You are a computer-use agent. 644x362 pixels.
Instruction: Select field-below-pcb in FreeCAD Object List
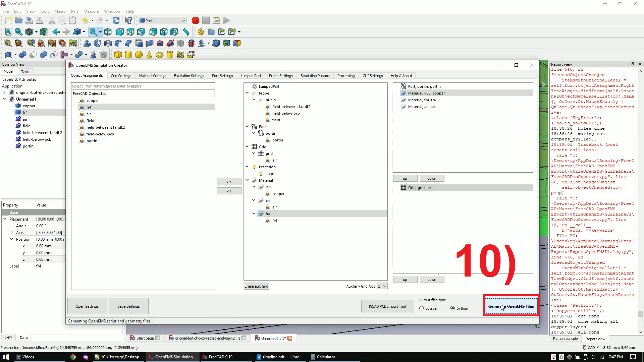pyautogui.click(x=100, y=134)
